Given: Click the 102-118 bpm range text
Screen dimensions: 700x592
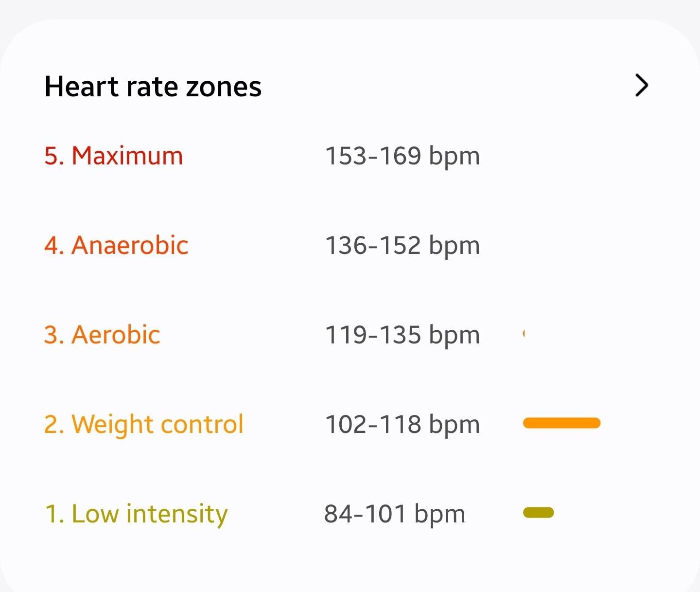Looking at the screenshot, I should (402, 424).
